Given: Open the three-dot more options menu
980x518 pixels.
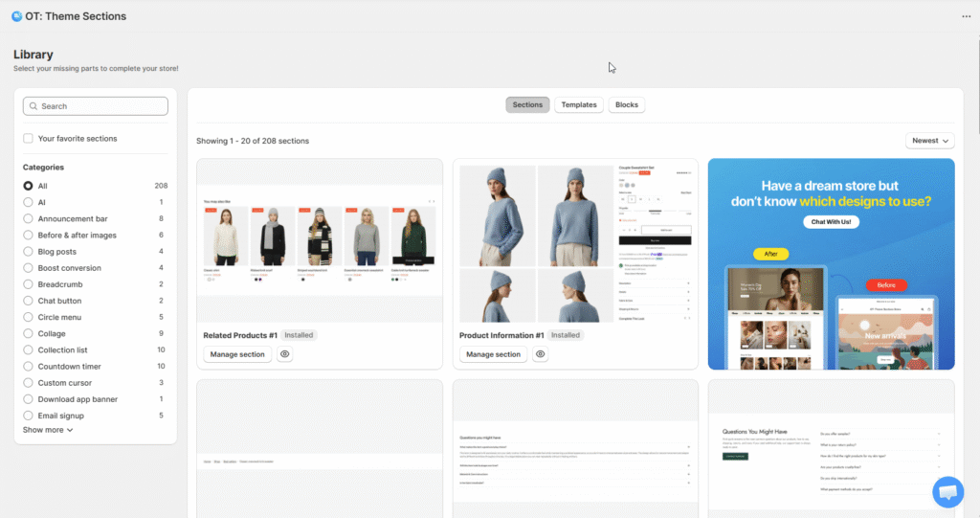Looking at the screenshot, I should (966, 16).
